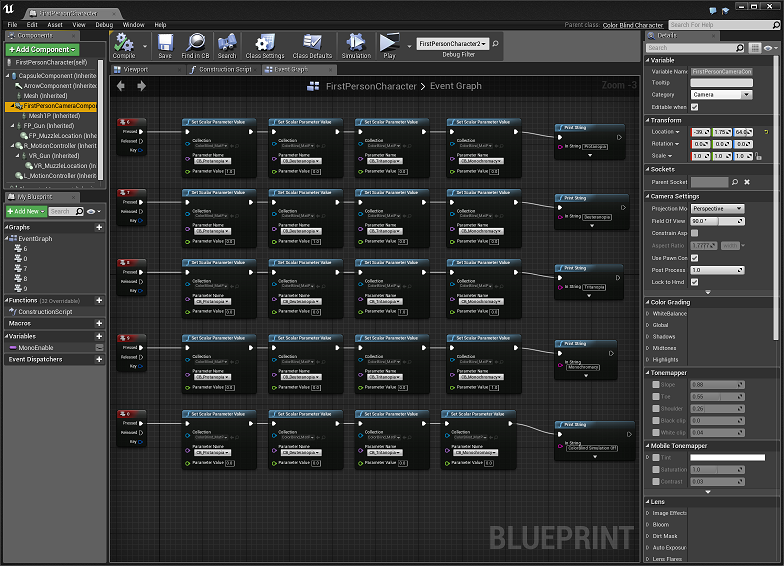Open the File menu
Screen dimensions: 784x566
coord(12,24)
